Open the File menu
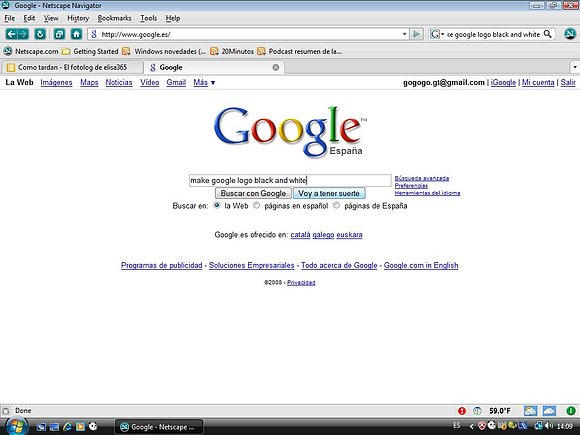 click(x=10, y=18)
